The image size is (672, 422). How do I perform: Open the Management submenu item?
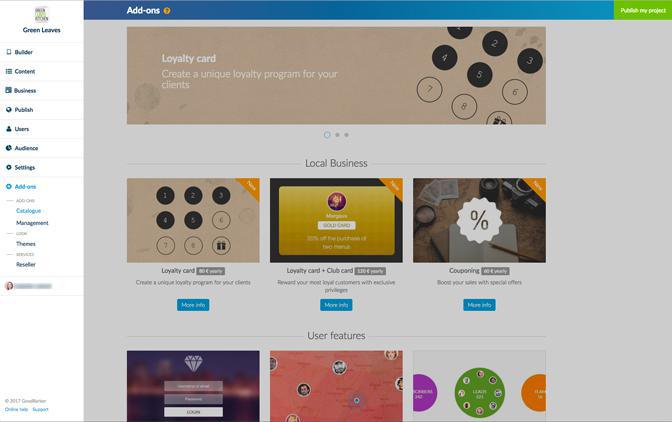pyautogui.click(x=32, y=223)
